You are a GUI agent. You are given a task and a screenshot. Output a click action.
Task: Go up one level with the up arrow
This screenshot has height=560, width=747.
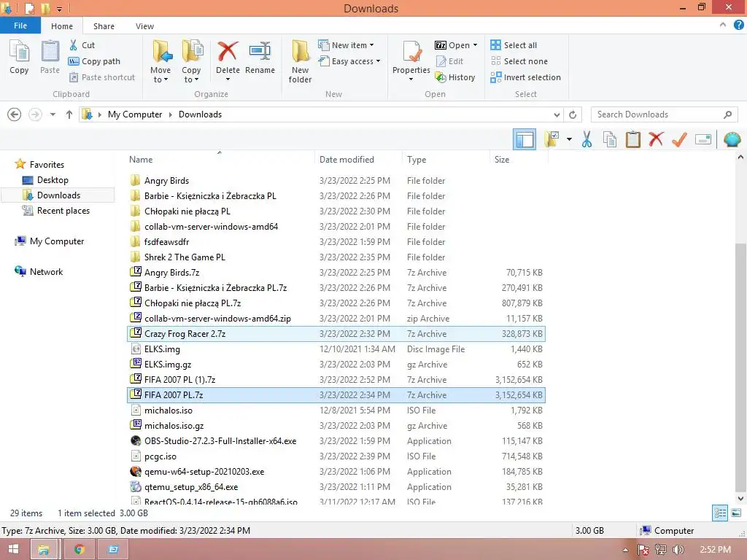(x=69, y=114)
